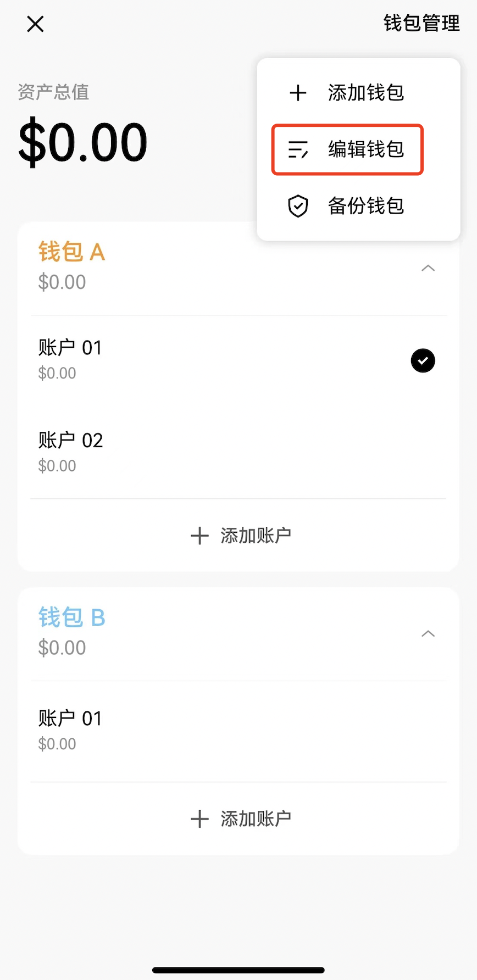Tap the shield icon beside 备份钱包
The width and height of the screenshot is (477, 980).
point(298,206)
